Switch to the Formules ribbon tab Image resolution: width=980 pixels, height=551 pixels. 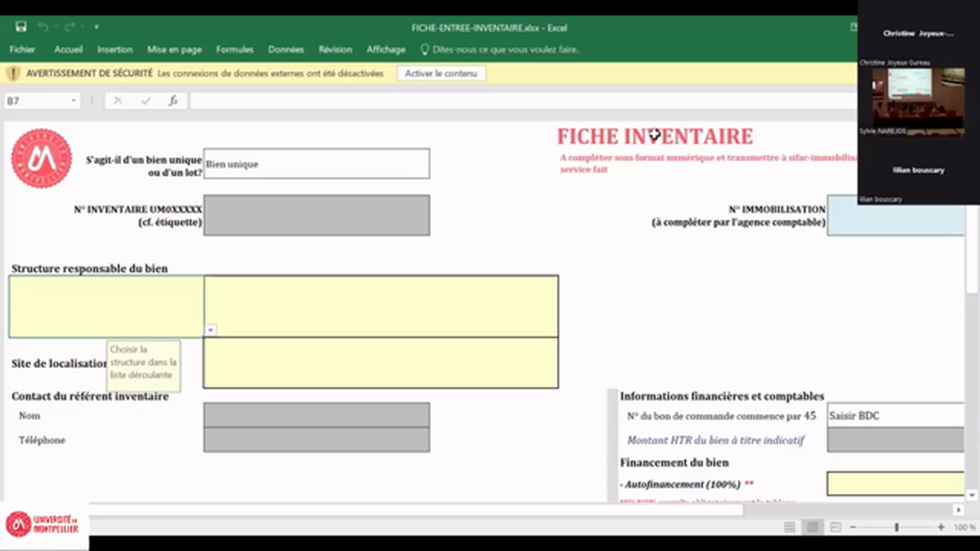pyautogui.click(x=234, y=49)
